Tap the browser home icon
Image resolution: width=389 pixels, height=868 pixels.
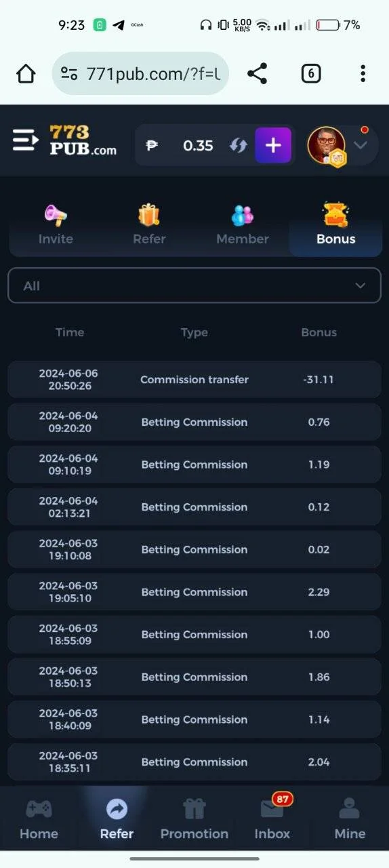pyautogui.click(x=26, y=73)
